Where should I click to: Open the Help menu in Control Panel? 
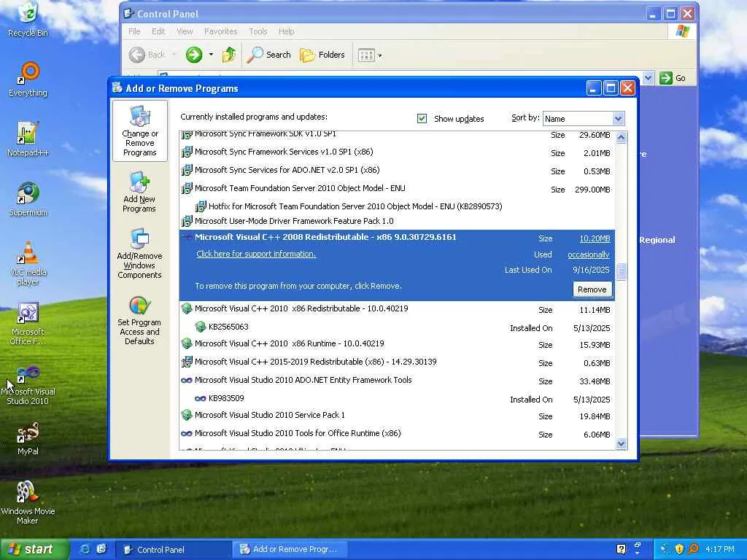coord(286,31)
